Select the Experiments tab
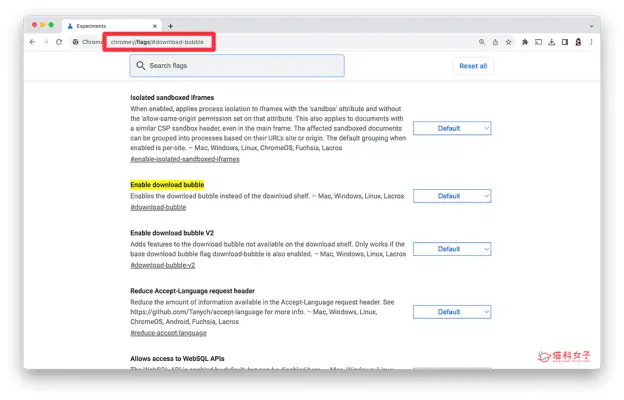The width and height of the screenshot is (624, 400). click(x=112, y=26)
